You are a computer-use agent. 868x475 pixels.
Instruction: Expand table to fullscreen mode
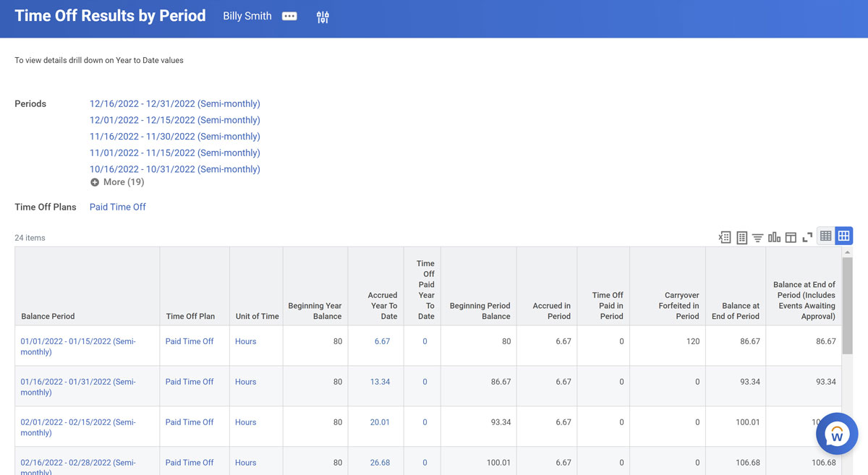807,237
